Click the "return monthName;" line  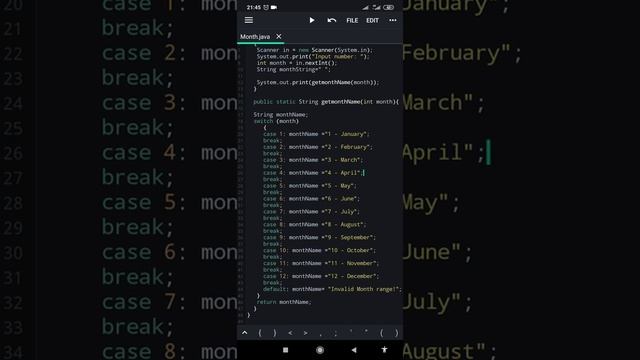tap(284, 302)
